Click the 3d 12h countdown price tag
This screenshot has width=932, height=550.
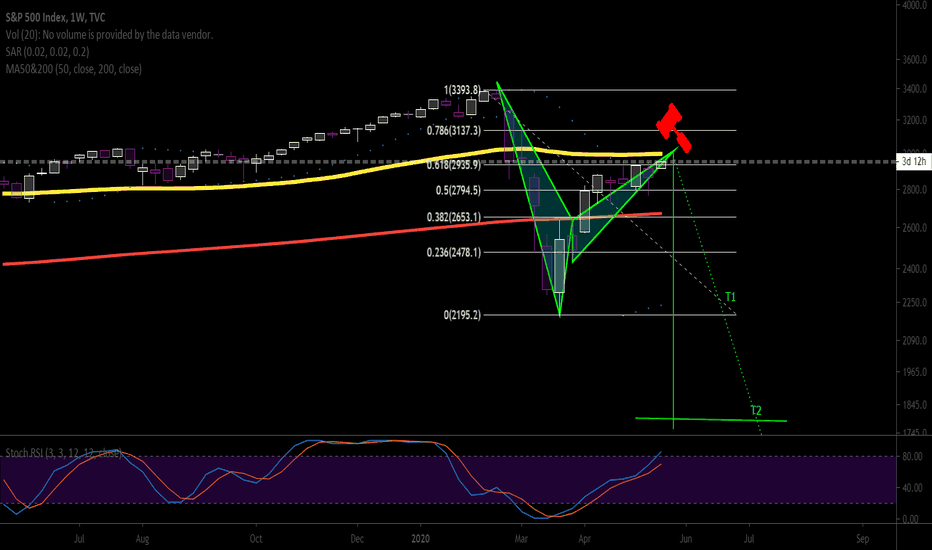(x=914, y=162)
